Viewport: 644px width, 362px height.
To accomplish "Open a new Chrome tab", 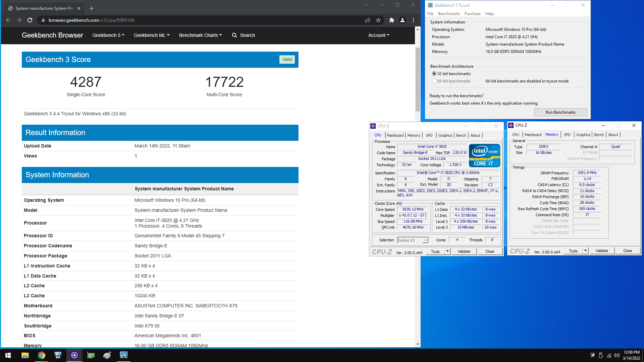I will pos(92,8).
